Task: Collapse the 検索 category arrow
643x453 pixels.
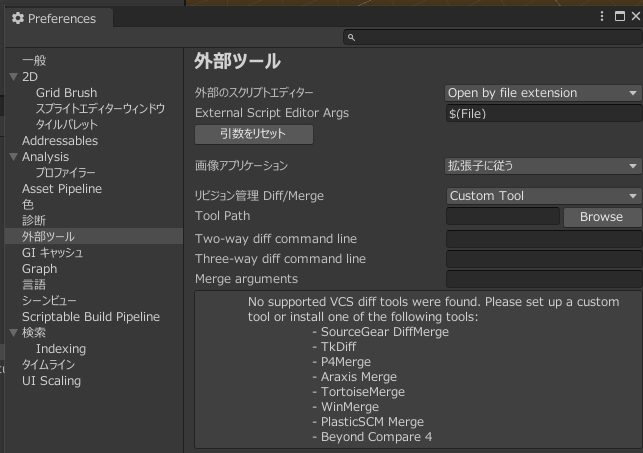Action: (x=13, y=333)
